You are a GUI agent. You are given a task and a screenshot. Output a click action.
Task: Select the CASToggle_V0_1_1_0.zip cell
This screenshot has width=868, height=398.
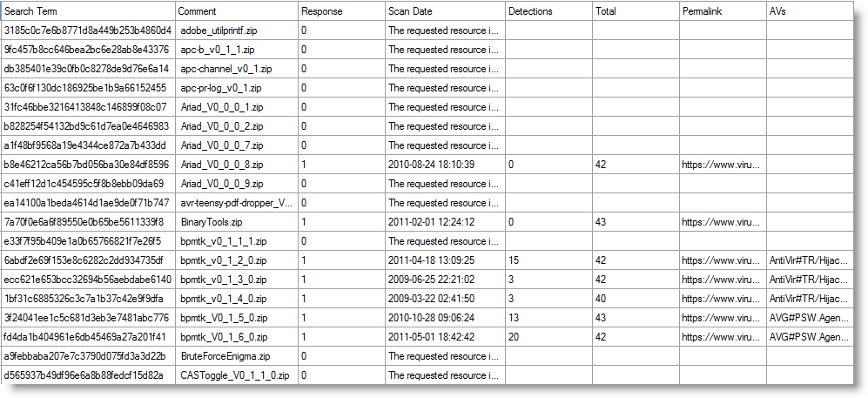coord(235,375)
